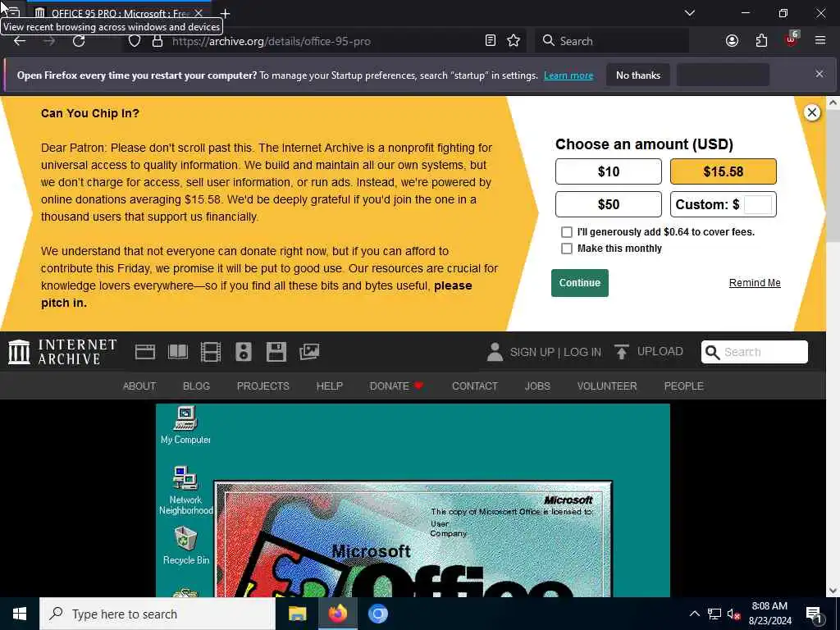The width and height of the screenshot is (840, 630).
Task: Click the LOG IN link
Action: click(x=582, y=352)
